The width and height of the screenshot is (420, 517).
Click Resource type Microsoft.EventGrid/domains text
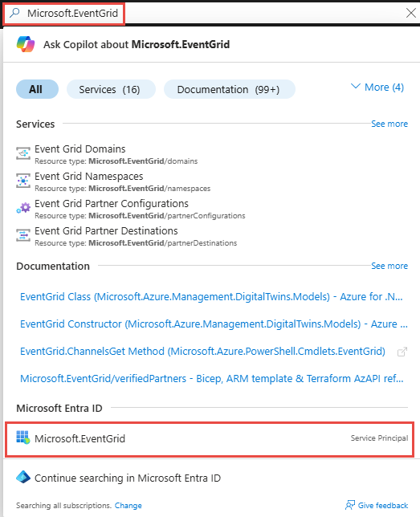116,161
